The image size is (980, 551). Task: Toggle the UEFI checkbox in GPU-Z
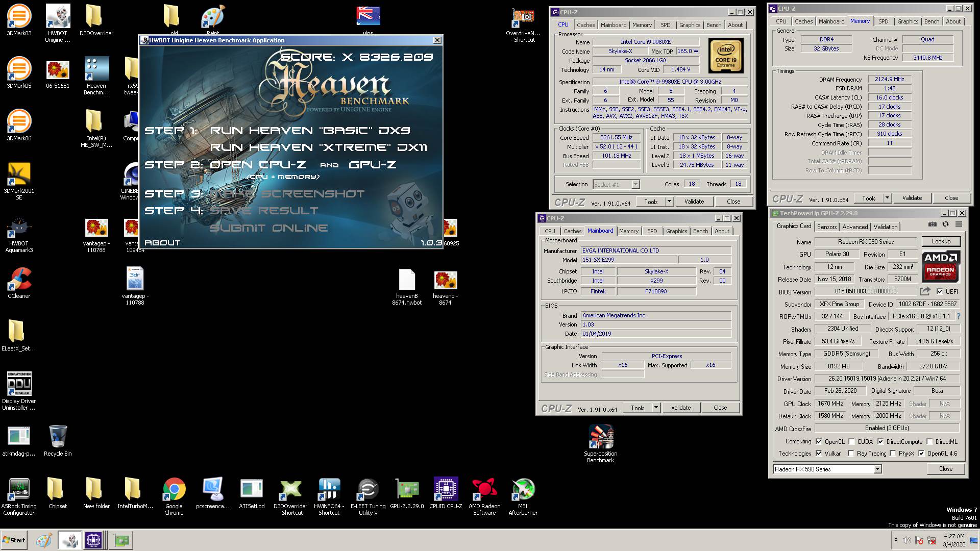pos(940,292)
